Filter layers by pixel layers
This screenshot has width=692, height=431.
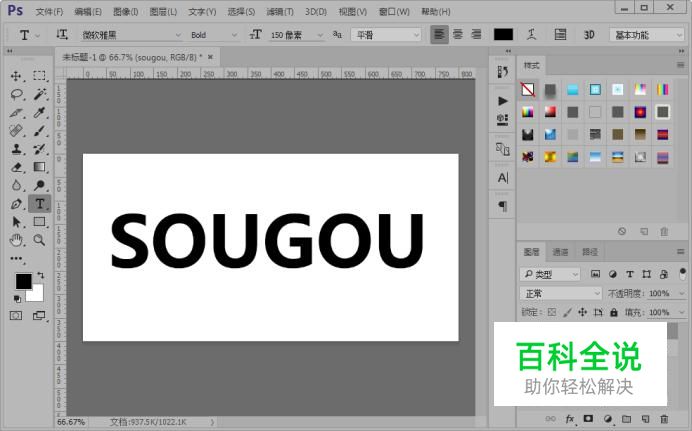pos(595,274)
